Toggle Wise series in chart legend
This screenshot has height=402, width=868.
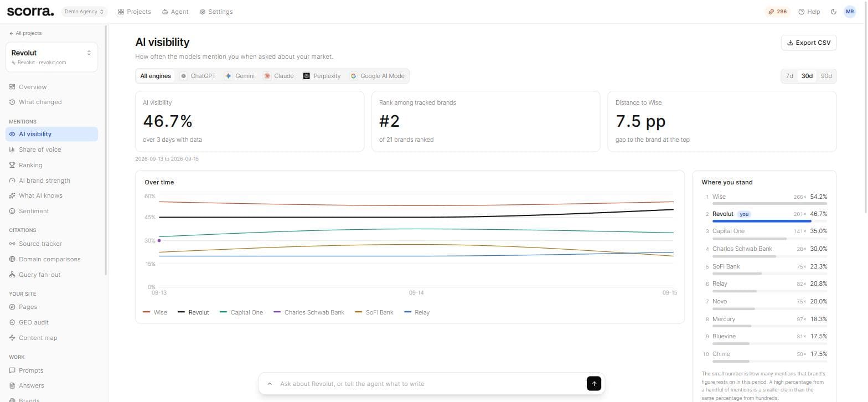pos(155,312)
